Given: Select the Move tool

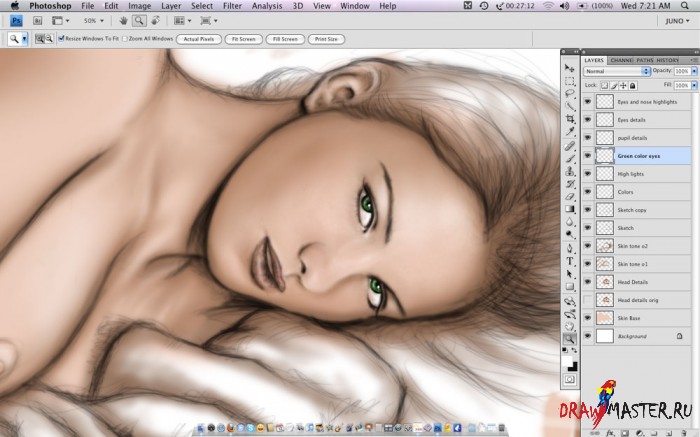Looking at the screenshot, I should pyautogui.click(x=570, y=68).
